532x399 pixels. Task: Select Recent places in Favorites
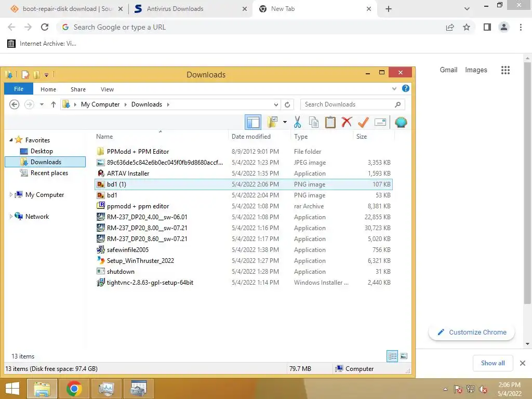pyautogui.click(x=49, y=172)
